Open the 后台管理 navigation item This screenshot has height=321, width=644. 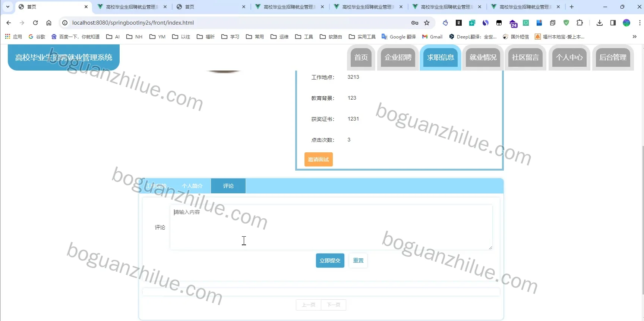[x=613, y=57]
